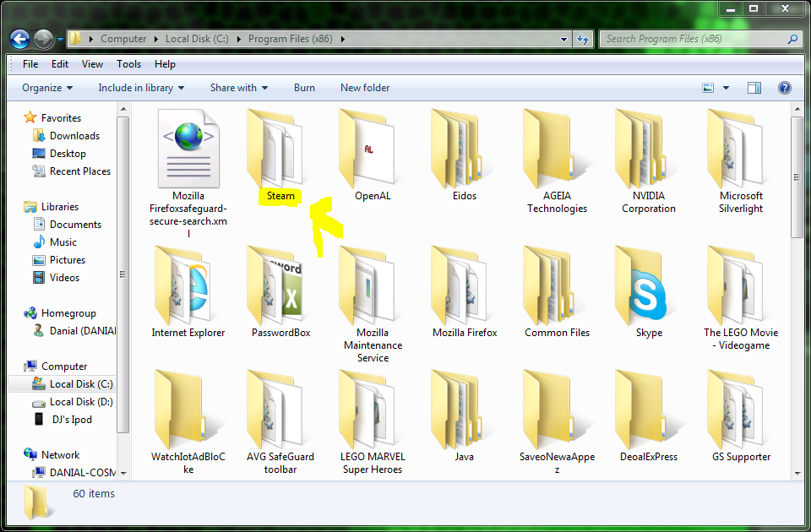The height and width of the screenshot is (532, 811).
Task: Click Local Disk (C:) in the breadcrumb
Action: click(197, 39)
